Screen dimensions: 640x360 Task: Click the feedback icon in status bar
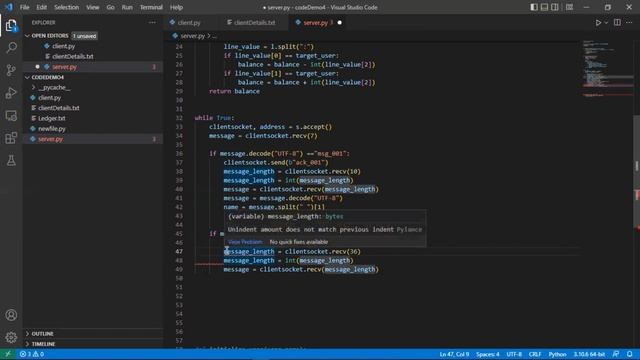[616, 354]
